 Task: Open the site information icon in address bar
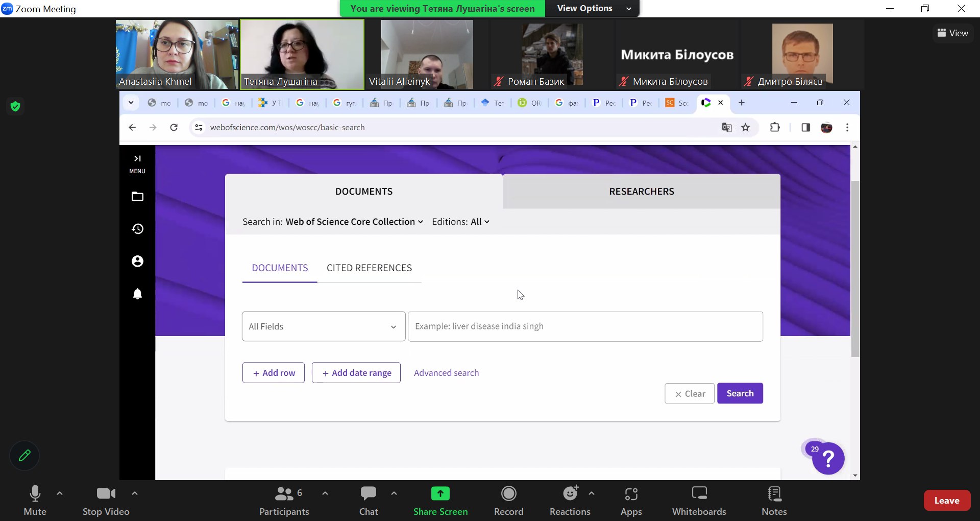pos(199,128)
